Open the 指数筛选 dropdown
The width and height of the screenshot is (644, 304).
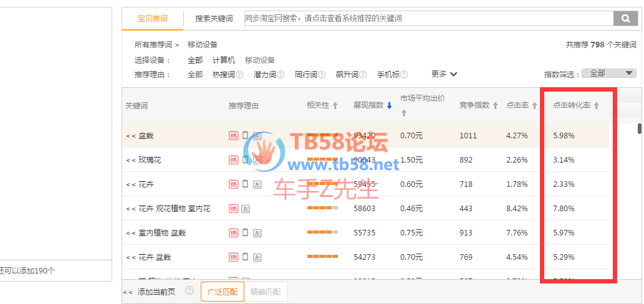[608, 74]
